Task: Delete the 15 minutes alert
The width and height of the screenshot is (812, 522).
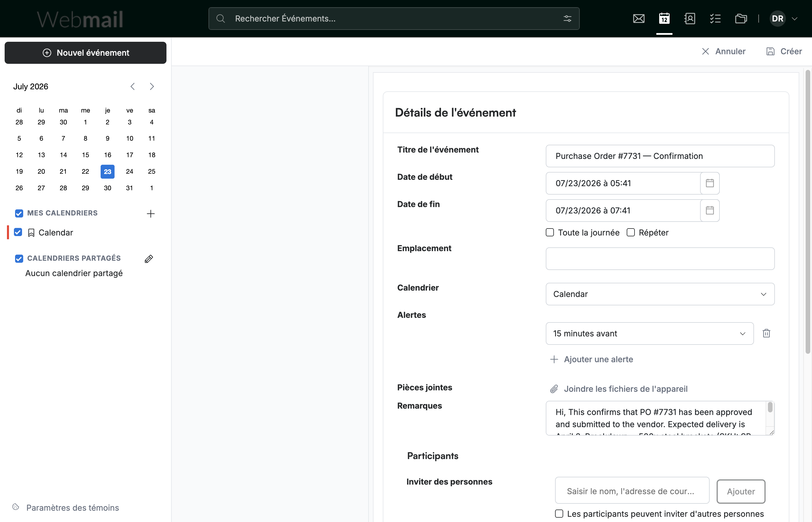Action: tap(766, 333)
